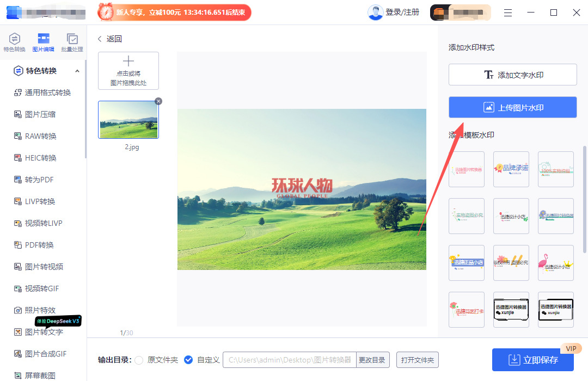Click the LIVP转换 icon
Screen dimensions: 588x381
click(17, 201)
